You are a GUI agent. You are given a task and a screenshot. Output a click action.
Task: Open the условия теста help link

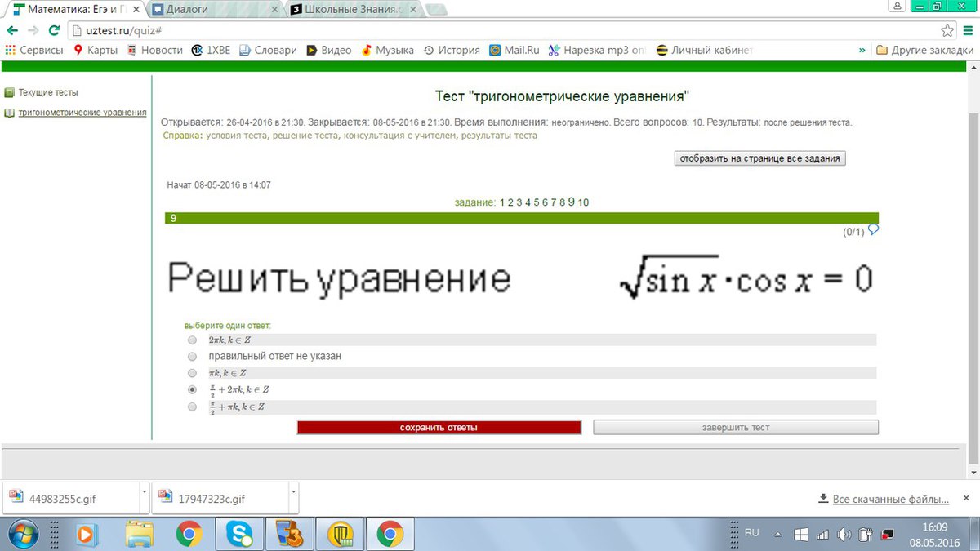click(x=238, y=136)
